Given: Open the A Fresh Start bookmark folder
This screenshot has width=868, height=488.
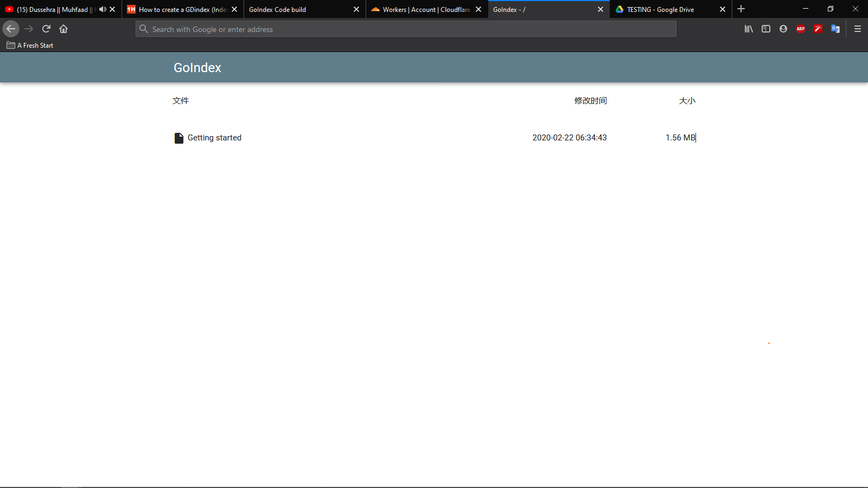Looking at the screenshot, I should pyautogui.click(x=30, y=46).
